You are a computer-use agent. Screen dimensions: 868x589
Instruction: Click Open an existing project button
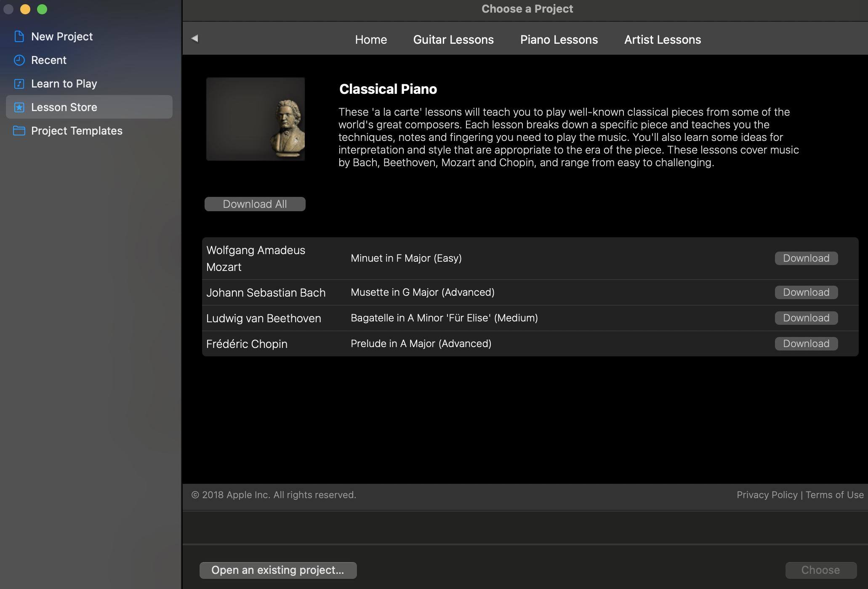(x=278, y=570)
